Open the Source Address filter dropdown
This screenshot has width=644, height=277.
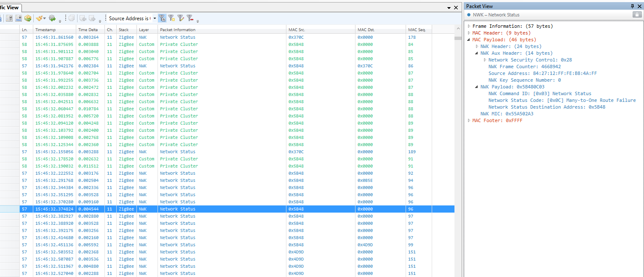tap(155, 19)
